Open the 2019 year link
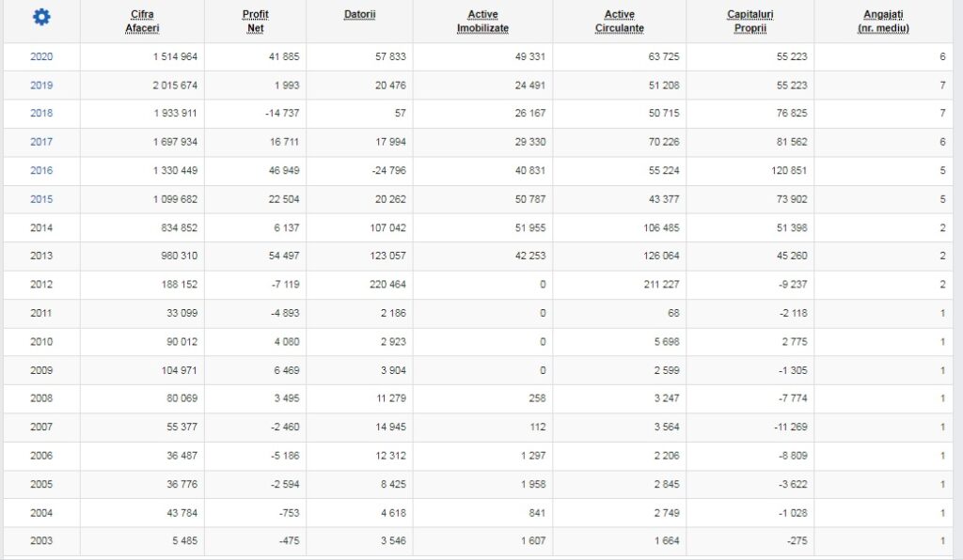The height and width of the screenshot is (560, 963). 41,86
